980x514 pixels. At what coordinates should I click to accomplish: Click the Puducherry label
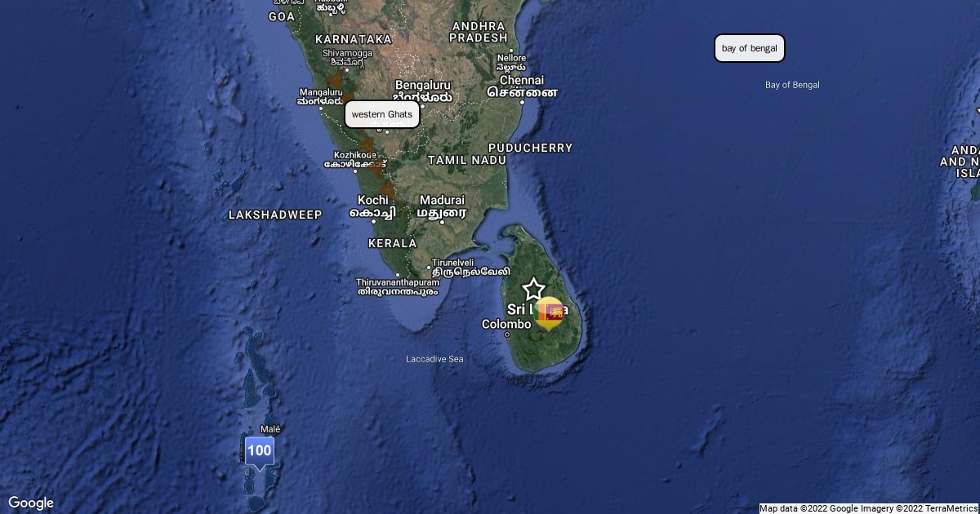click(530, 148)
